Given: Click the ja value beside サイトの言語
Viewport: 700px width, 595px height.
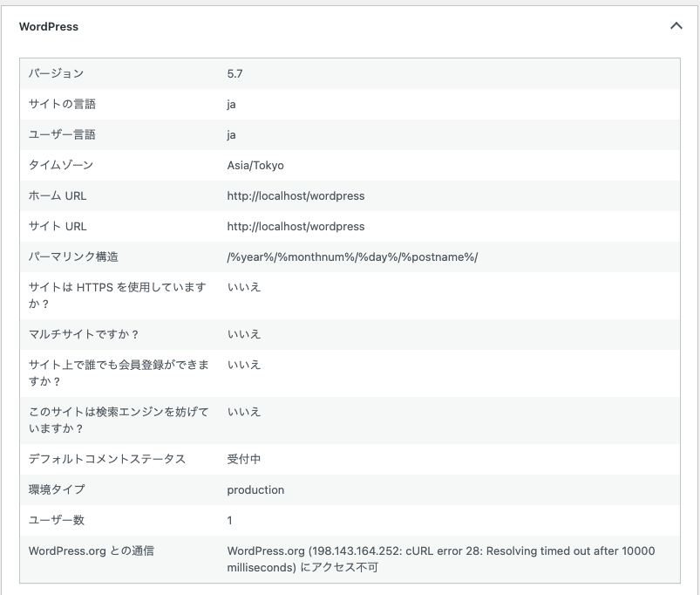Looking at the screenshot, I should tap(231, 105).
